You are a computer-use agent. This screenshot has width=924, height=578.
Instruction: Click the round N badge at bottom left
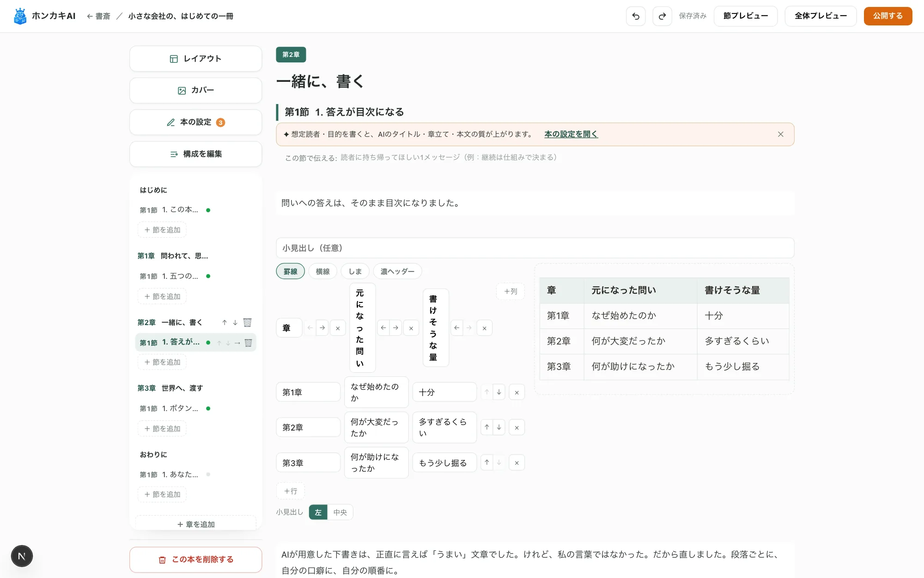tap(22, 556)
